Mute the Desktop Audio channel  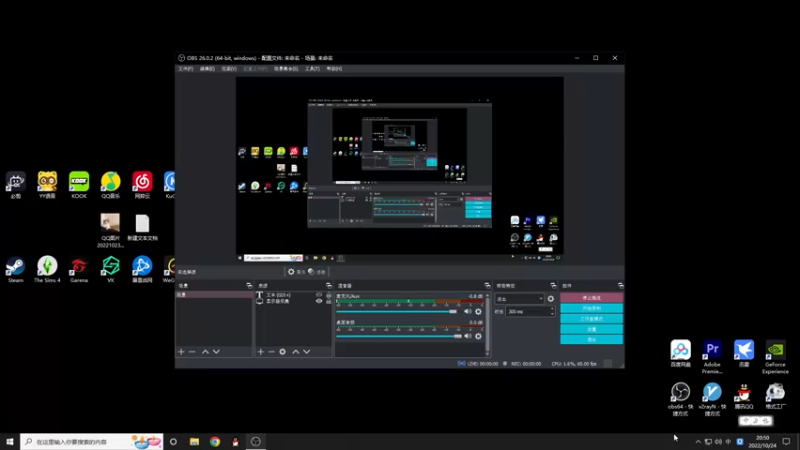[467, 336]
